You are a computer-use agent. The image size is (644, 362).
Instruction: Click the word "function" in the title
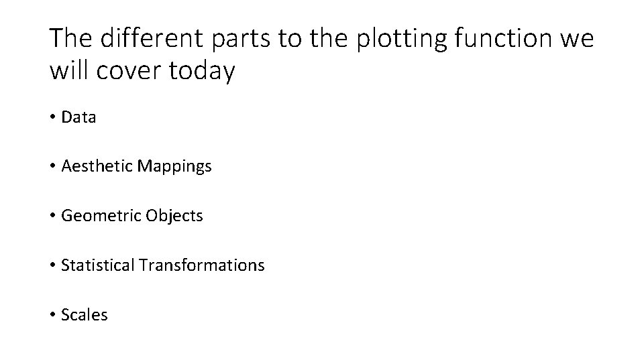pos(504,38)
